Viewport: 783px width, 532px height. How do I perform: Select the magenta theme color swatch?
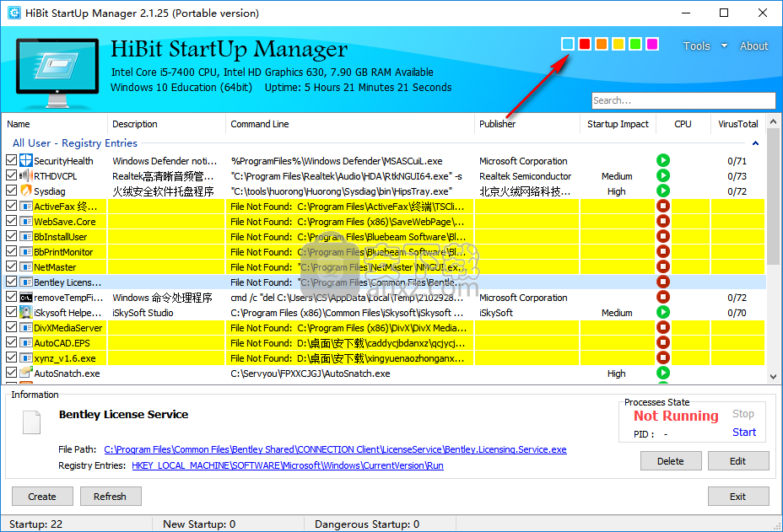coord(652,44)
